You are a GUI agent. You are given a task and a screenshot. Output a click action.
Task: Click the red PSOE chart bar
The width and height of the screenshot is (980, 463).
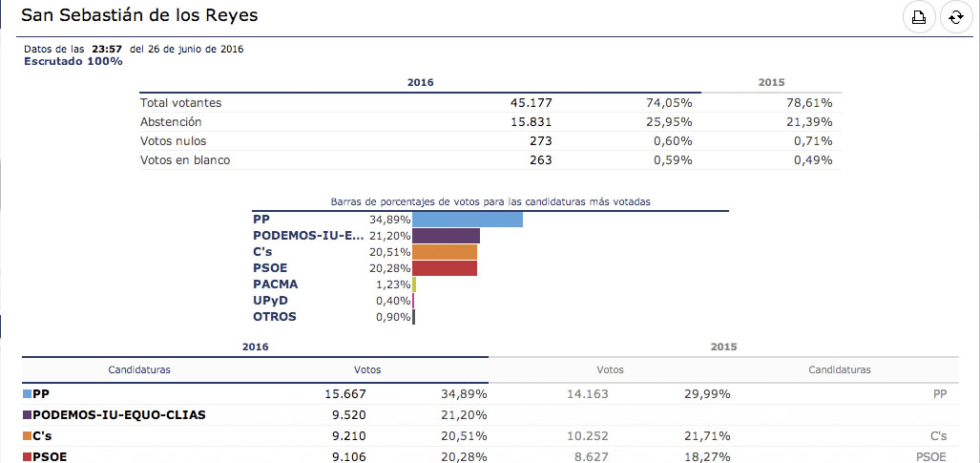point(444,268)
